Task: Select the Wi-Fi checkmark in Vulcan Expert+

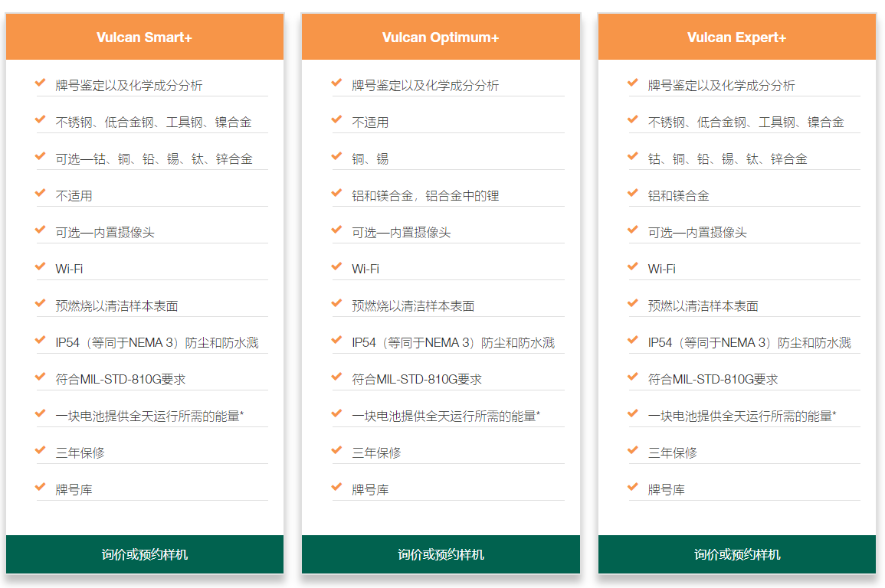Action: [x=633, y=266]
